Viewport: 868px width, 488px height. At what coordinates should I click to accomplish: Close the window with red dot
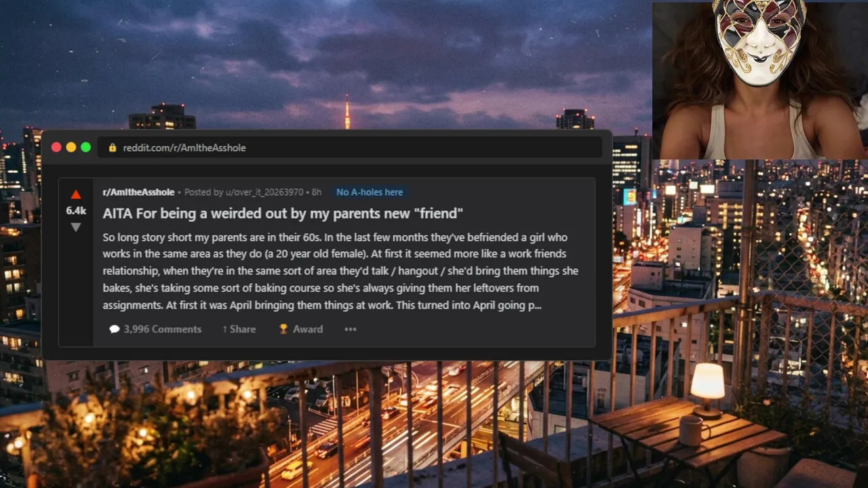[x=56, y=147]
